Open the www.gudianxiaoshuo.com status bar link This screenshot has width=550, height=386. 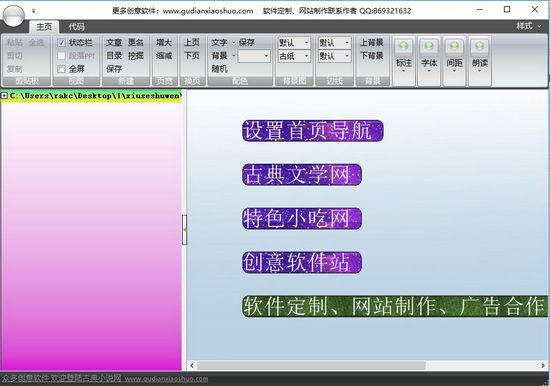point(166,379)
